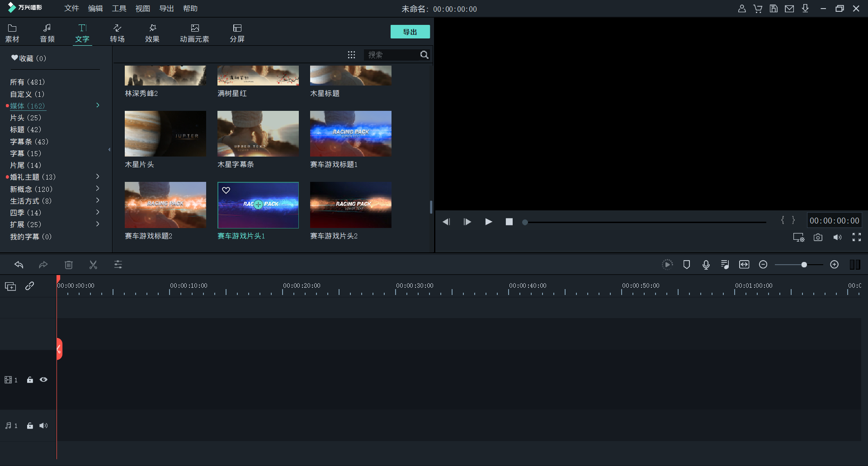The width and height of the screenshot is (868, 466).
Task: Enter fullscreen preview mode
Action: (856, 238)
